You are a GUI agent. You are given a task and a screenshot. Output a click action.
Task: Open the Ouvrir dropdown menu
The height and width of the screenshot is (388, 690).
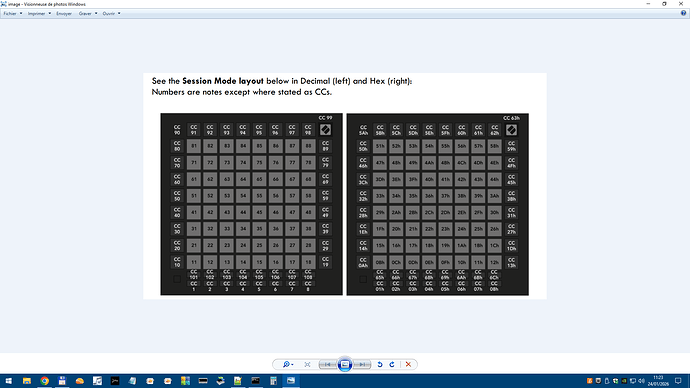point(111,14)
